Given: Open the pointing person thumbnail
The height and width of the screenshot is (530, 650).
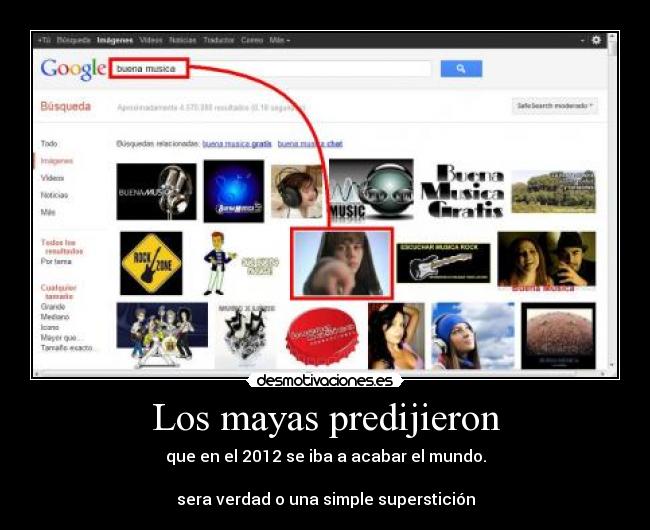Looking at the screenshot, I should (342, 264).
